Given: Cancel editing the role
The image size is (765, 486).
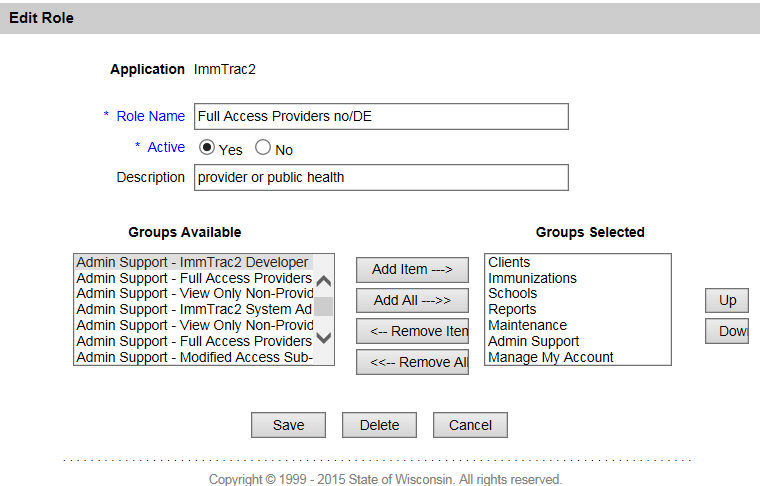Looking at the screenshot, I should coord(470,425).
